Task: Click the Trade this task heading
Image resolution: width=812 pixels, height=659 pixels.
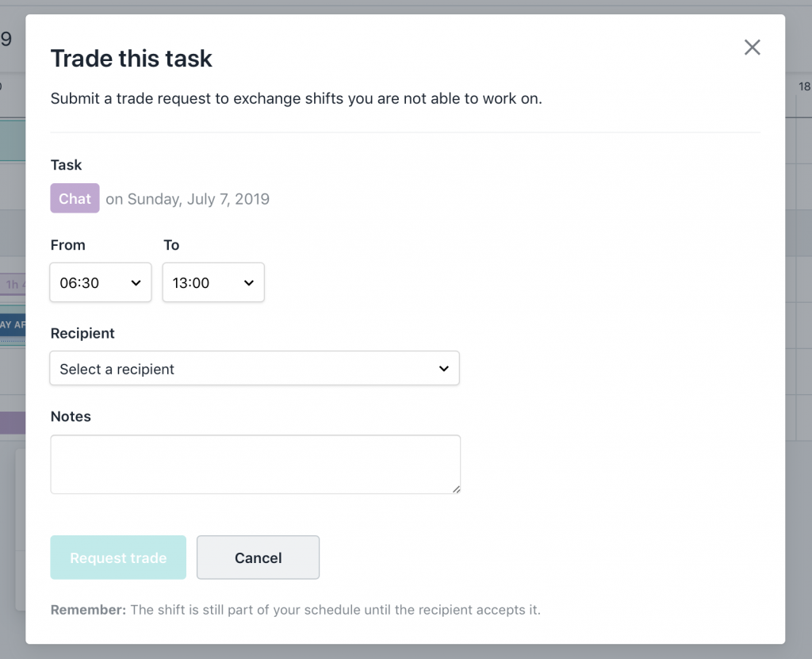Action: point(132,59)
